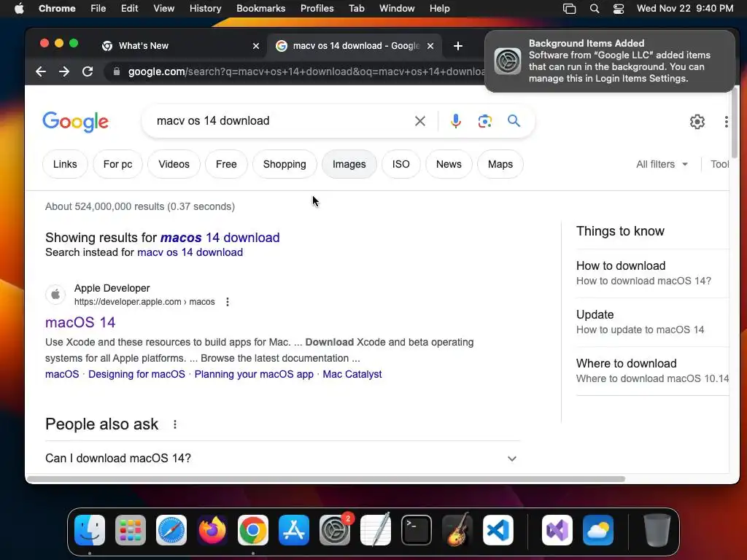Filter results by Images
Viewport: 747px width, 560px height.
point(349,164)
